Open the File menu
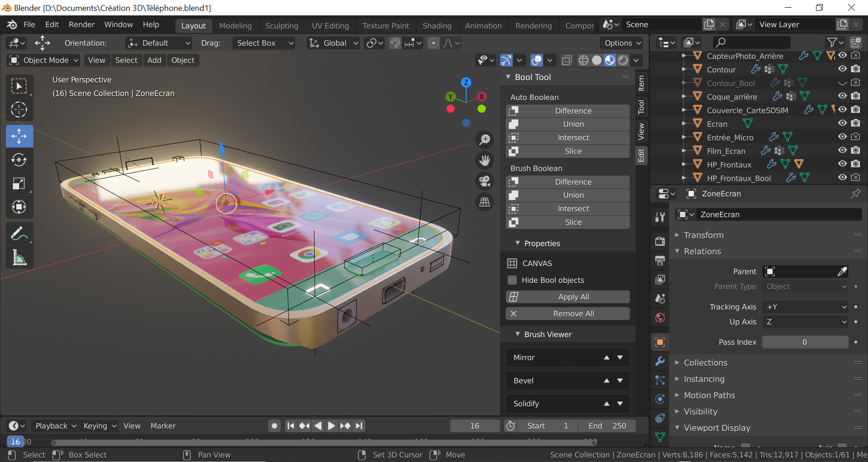 click(x=29, y=24)
